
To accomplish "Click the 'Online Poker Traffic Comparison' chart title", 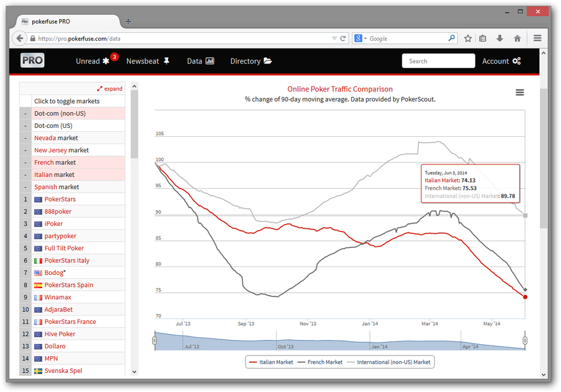I will pyautogui.click(x=340, y=89).
